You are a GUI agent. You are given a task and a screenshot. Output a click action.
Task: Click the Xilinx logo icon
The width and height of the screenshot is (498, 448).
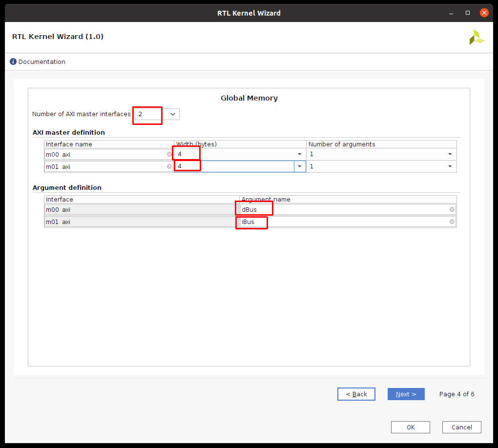[477, 37]
